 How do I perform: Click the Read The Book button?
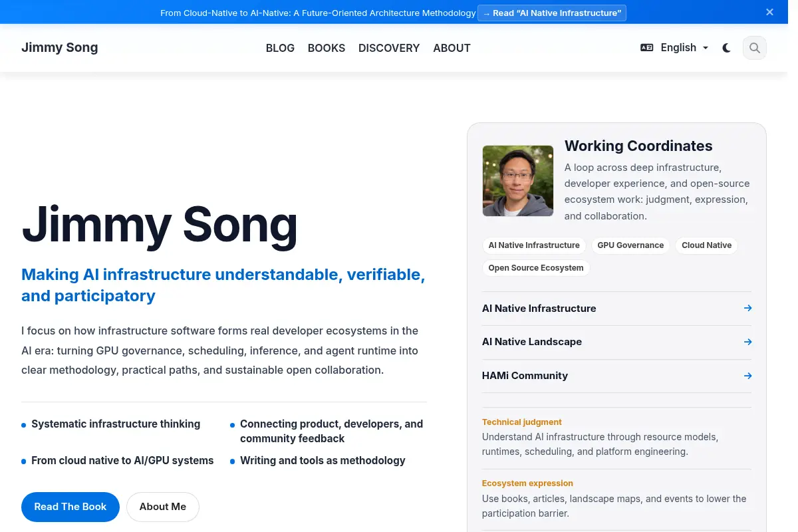(70, 507)
